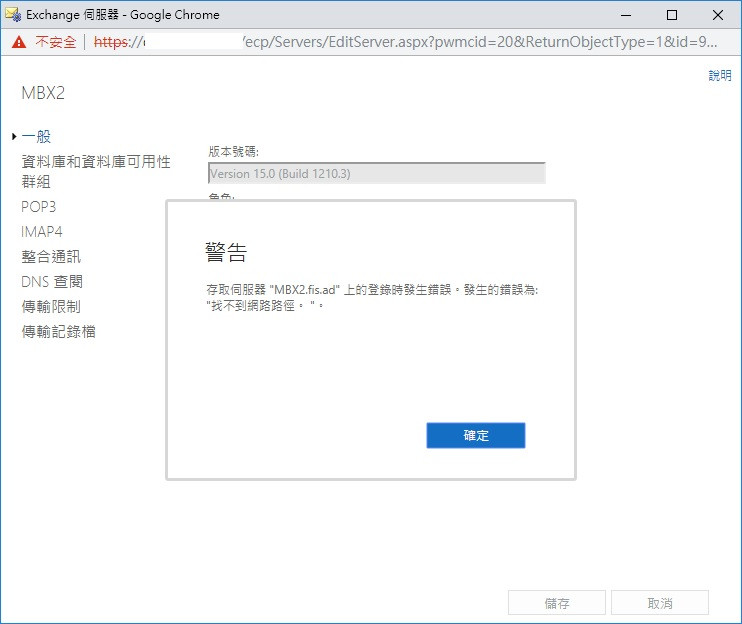The height and width of the screenshot is (624, 742).
Task: Close the Exchange server window
Action: 718,15
